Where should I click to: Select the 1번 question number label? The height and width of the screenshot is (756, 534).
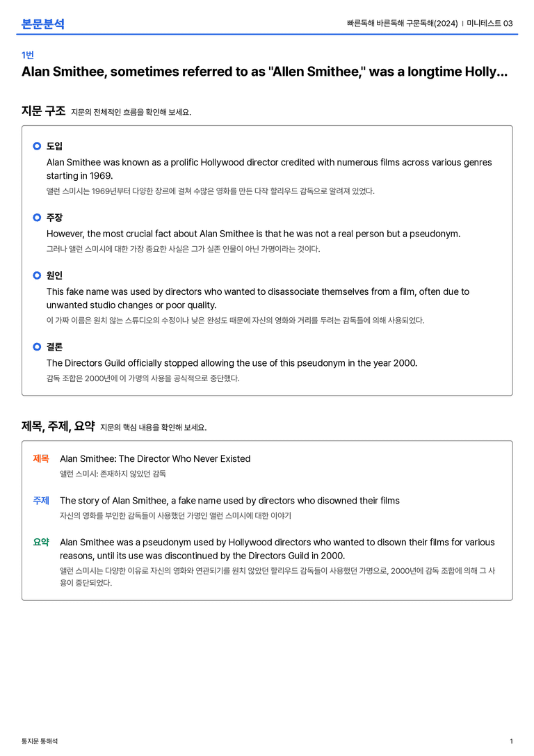(28, 55)
